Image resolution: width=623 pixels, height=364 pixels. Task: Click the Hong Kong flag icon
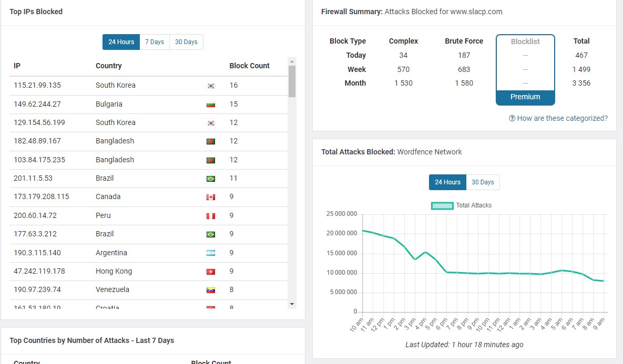click(211, 272)
